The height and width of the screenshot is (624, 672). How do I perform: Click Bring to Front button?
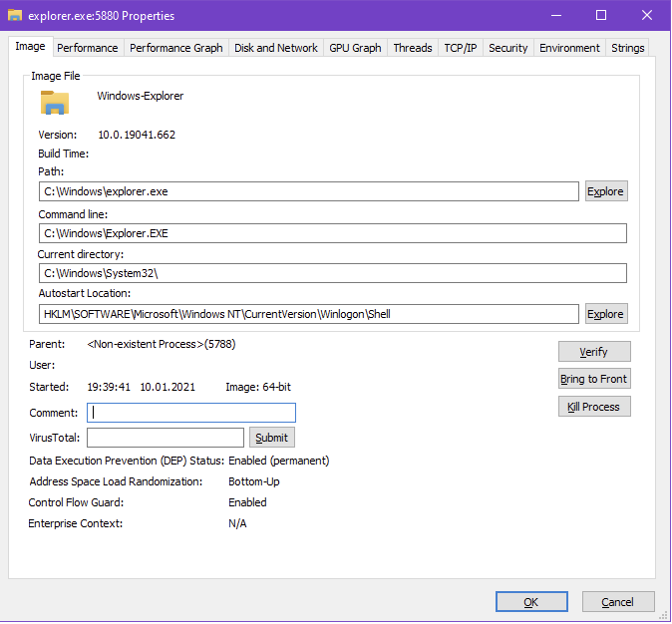594,379
